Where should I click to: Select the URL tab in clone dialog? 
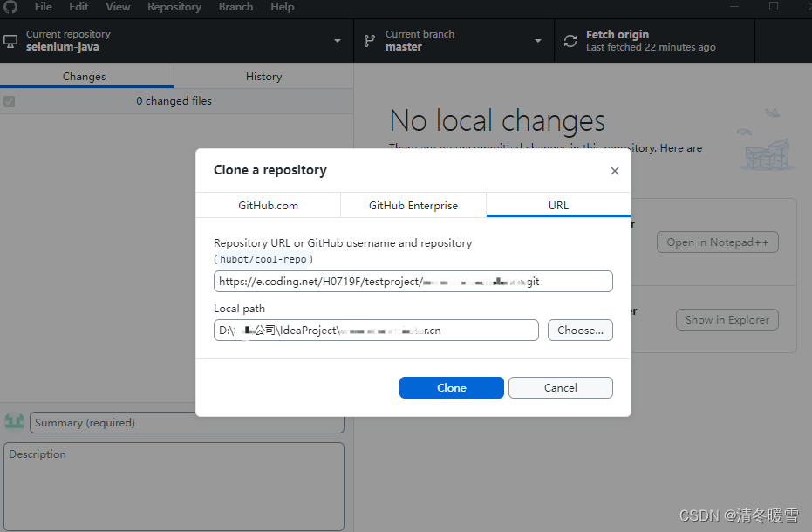coord(558,206)
